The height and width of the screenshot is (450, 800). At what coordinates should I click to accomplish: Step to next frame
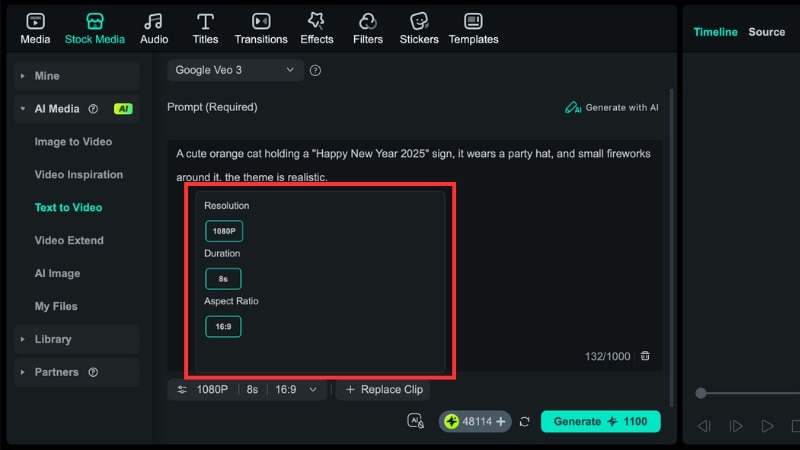click(736, 426)
